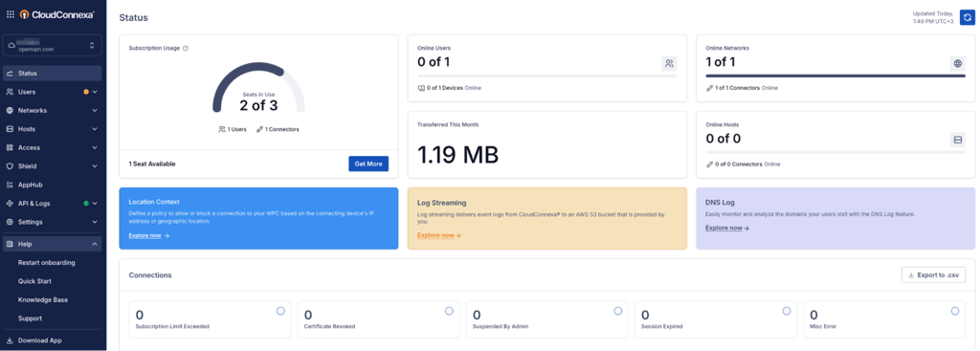Click the Settings gear icon in sidebar
Viewport: 980px width, 351px height.
coord(10,222)
